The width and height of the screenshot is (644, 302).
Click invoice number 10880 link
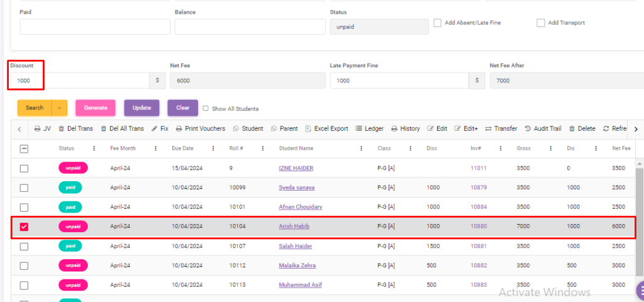click(x=479, y=226)
